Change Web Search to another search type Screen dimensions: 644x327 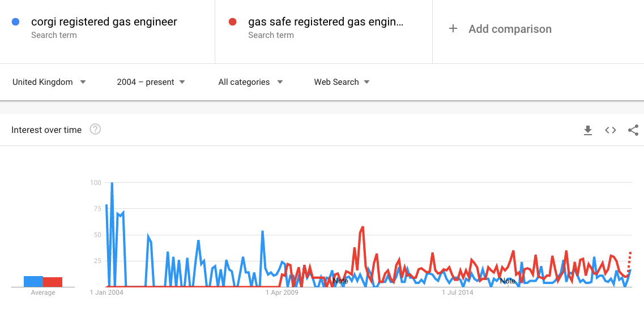click(342, 82)
